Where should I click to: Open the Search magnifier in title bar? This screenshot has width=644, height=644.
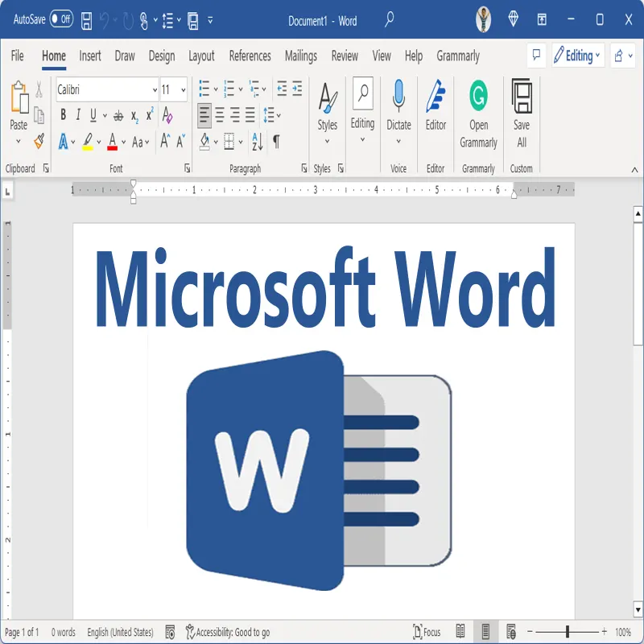(x=389, y=19)
